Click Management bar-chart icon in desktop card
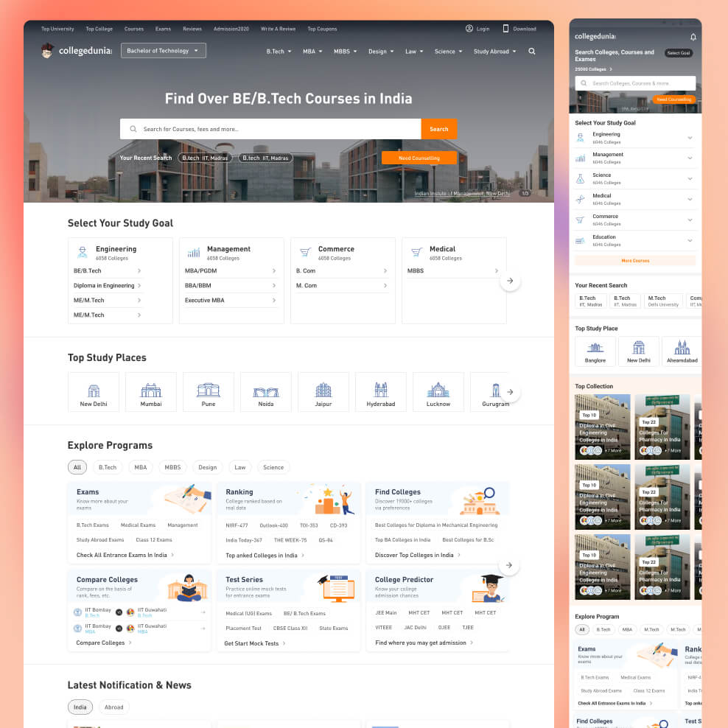728x728 pixels. 194,252
